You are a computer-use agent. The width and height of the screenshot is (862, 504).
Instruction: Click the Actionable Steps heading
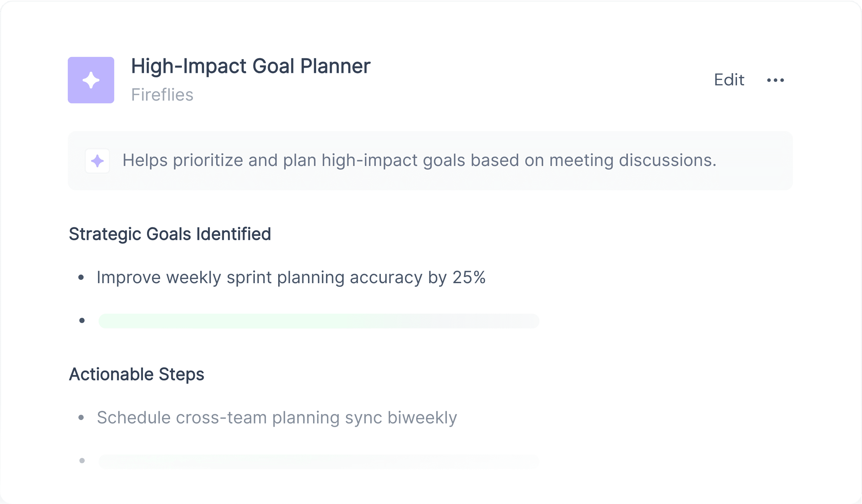(137, 374)
